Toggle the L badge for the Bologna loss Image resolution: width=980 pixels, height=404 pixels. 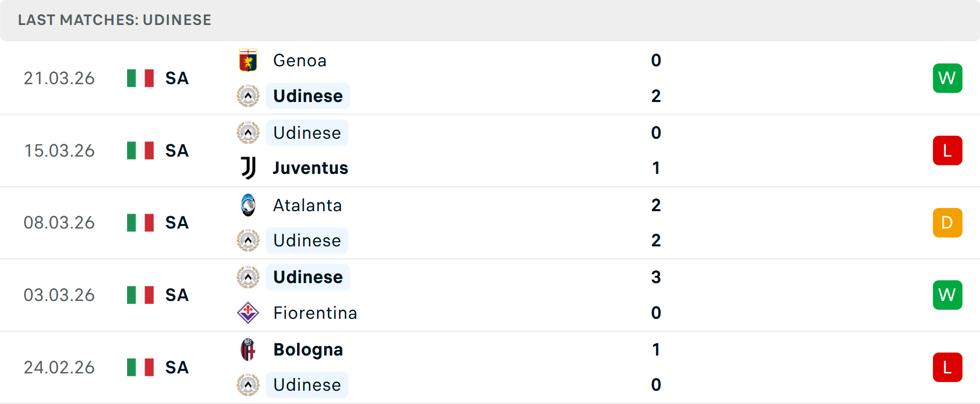[947, 367]
